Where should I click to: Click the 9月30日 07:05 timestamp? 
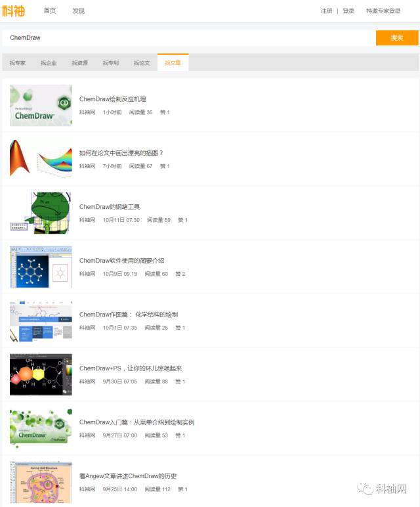pos(120,382)
